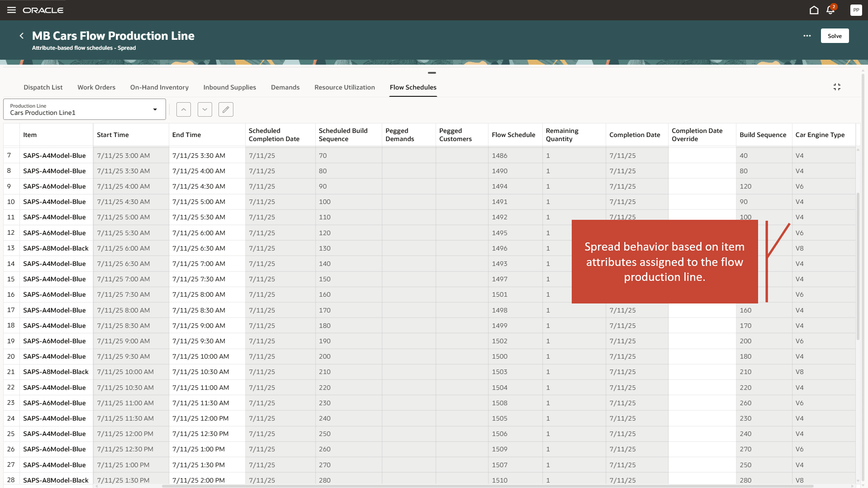This screenshot has height=488, width=868.
Task: Open the notifications bell
Action: tap(830, 10)
